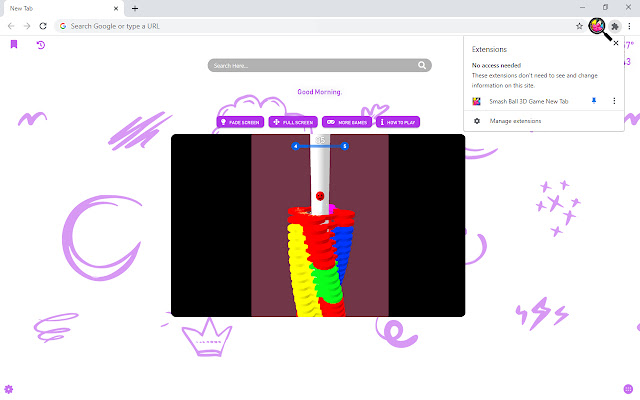The height and width of the screenshot is (400, 640).
Task: Click the search magnifier in the page search bar
Action: pyautogui.click(x=422, y=65)
